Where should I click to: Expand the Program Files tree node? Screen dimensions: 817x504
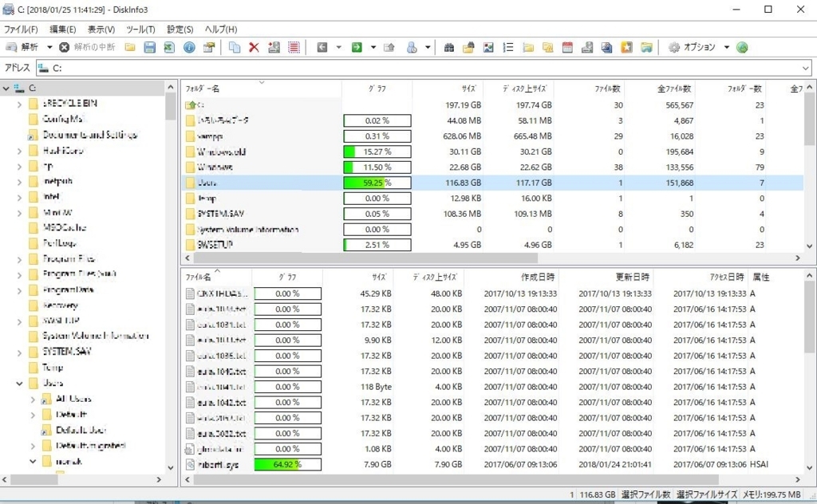19,259
